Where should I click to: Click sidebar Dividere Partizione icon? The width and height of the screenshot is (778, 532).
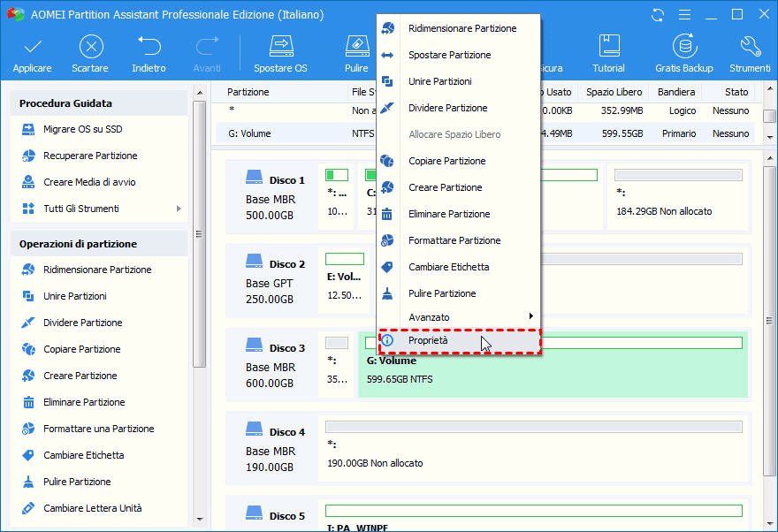pos(28,323)
